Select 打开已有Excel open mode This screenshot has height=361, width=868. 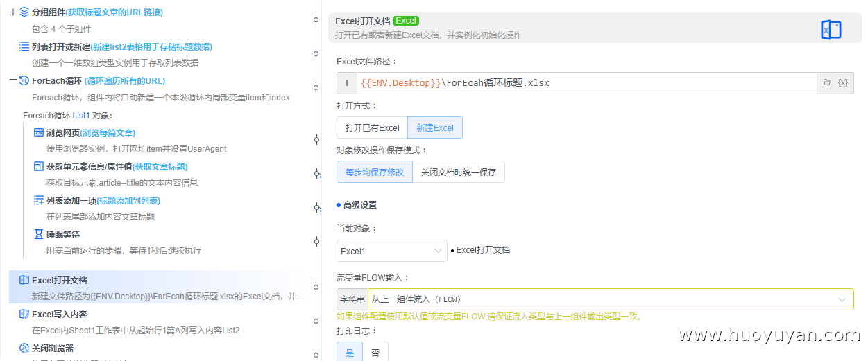pos(373,127)
